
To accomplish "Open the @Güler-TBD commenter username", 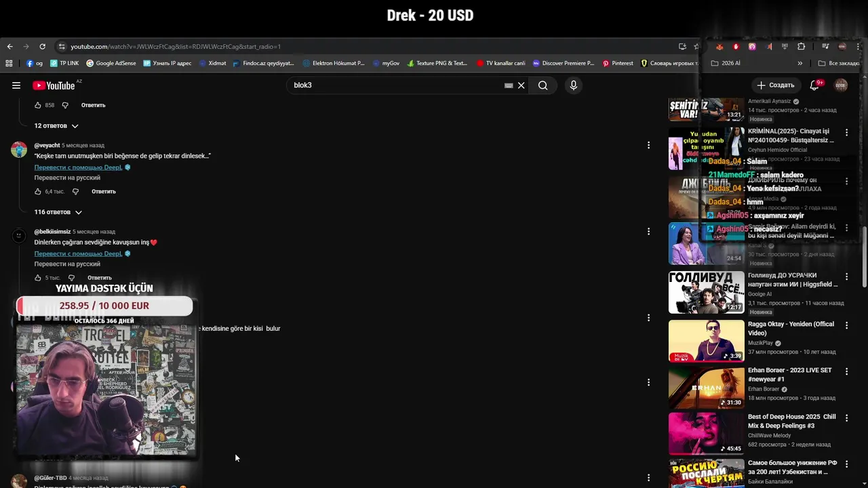I will click(50, 478).
